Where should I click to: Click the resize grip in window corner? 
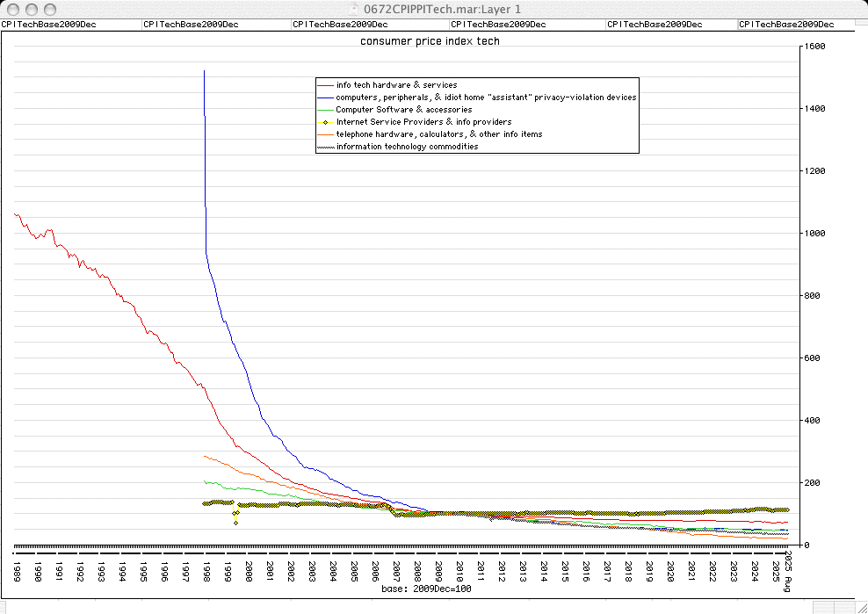[861, 607]
